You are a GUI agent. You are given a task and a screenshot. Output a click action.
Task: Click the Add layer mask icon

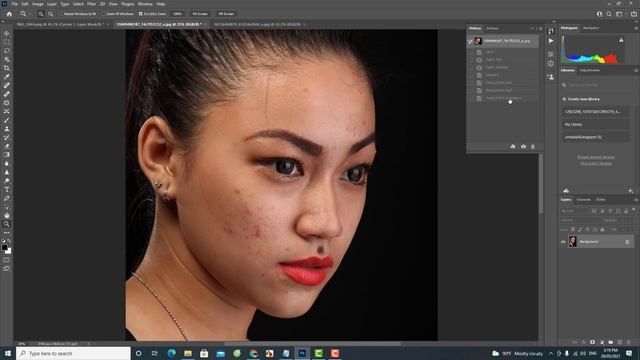click(x=592, y=342)
